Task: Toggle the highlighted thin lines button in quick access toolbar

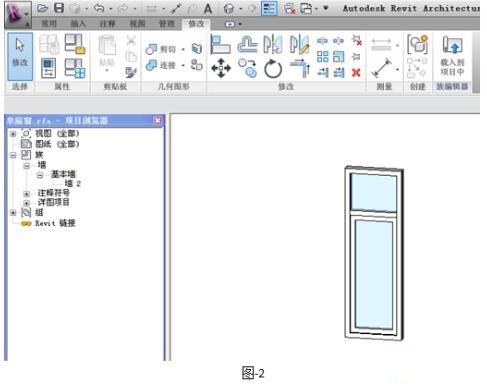Action: [269, 9]
